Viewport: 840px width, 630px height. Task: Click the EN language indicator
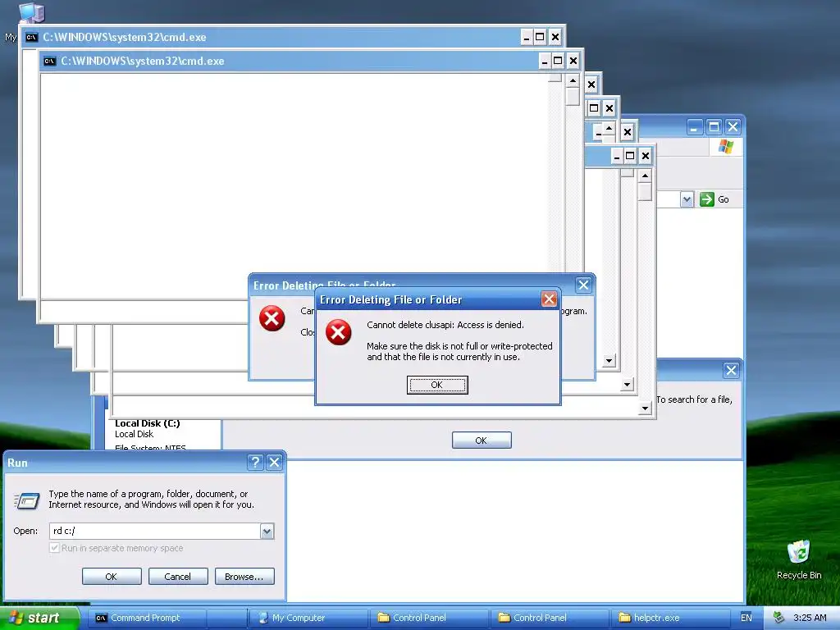(x=746, y=618)
